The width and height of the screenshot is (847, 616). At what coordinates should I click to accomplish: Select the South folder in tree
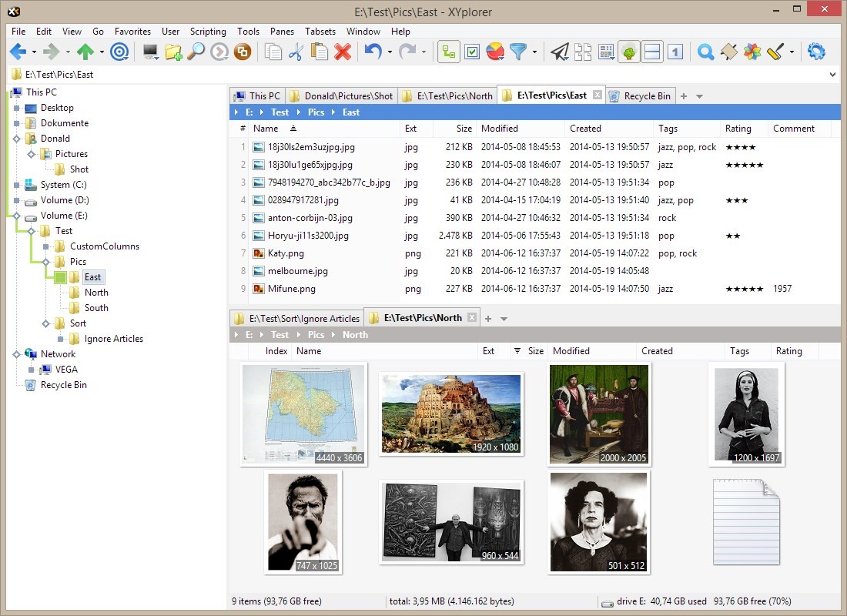pos(96,308)
